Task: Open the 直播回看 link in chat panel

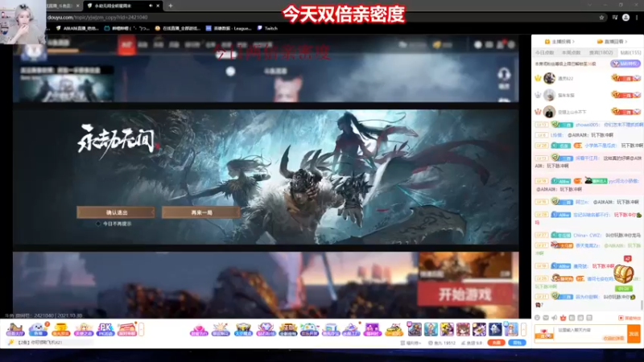Action: click(x=613, y=42)
